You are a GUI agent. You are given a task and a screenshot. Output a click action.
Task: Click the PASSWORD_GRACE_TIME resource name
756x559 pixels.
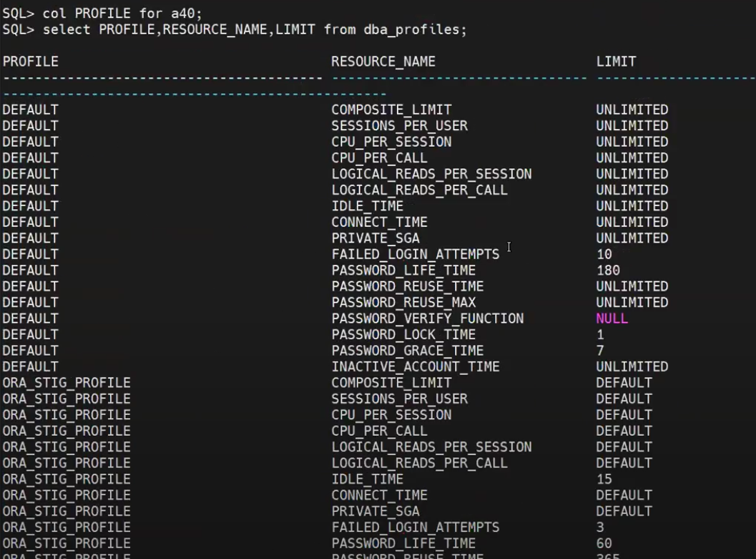[408, 351]
